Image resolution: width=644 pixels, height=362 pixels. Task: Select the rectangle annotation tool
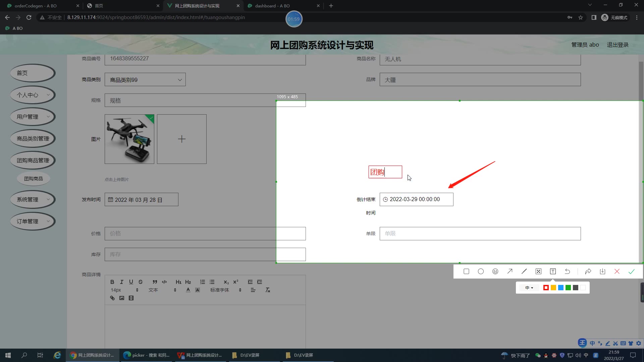point(466,271)
